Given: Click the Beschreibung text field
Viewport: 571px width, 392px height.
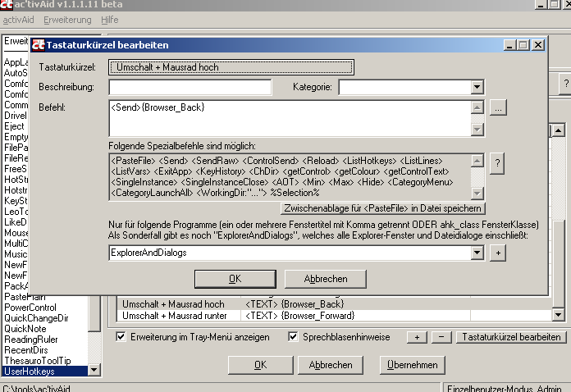Looking at the screenshot, I should pyautogui.click(x=190, y=87).
